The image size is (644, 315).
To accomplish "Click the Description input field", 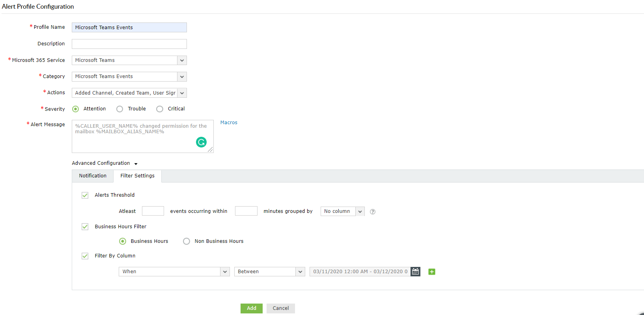I will [x=129, y=44].
